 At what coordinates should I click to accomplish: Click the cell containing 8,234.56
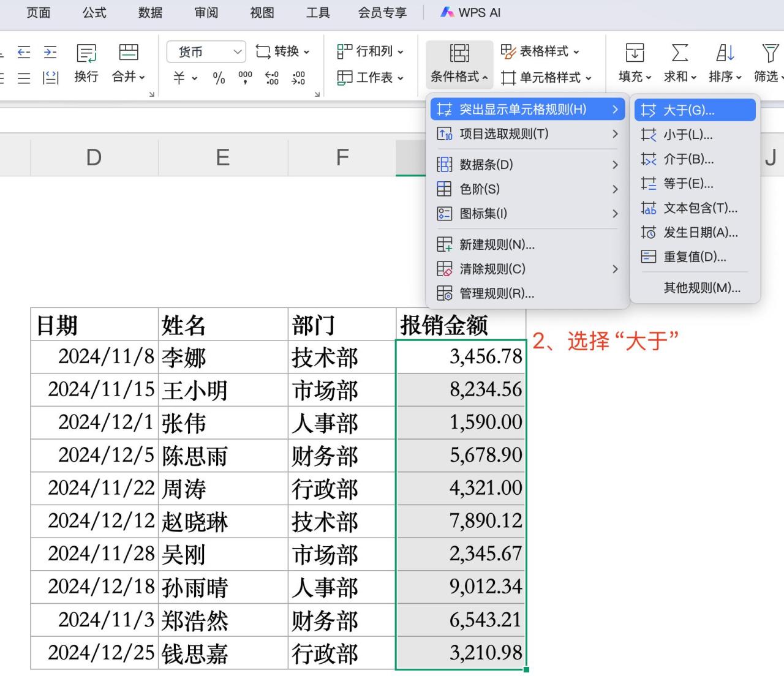pos(461,389)
